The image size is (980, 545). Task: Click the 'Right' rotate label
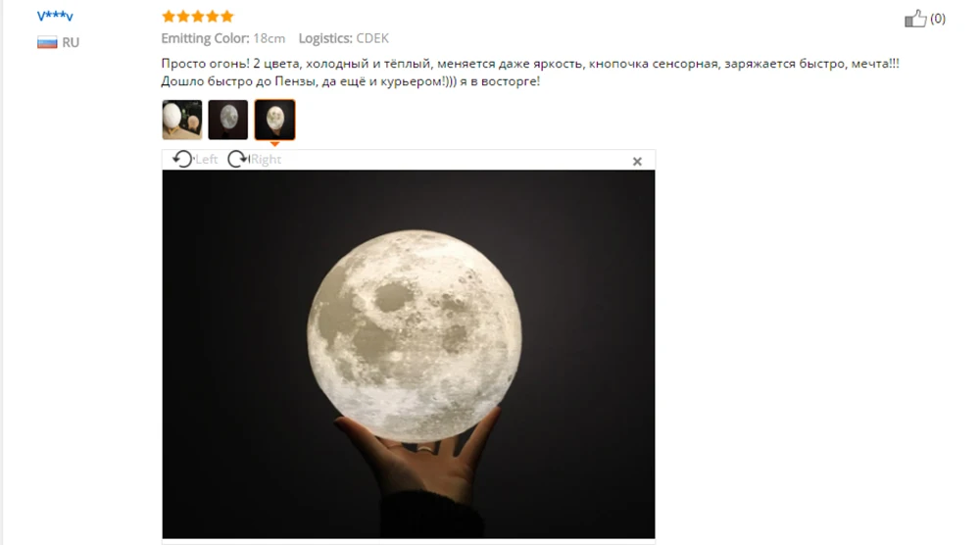(x=266, y=160)
